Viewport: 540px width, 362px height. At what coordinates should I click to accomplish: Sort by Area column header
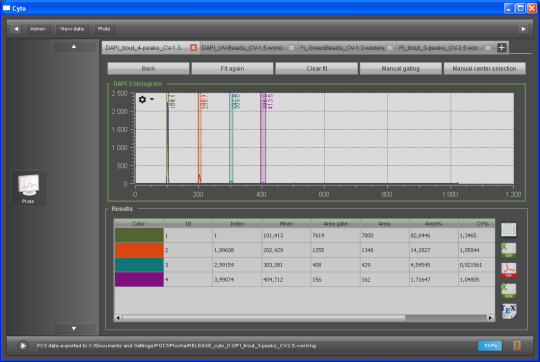pyautogui.click(x=384, y=224)
